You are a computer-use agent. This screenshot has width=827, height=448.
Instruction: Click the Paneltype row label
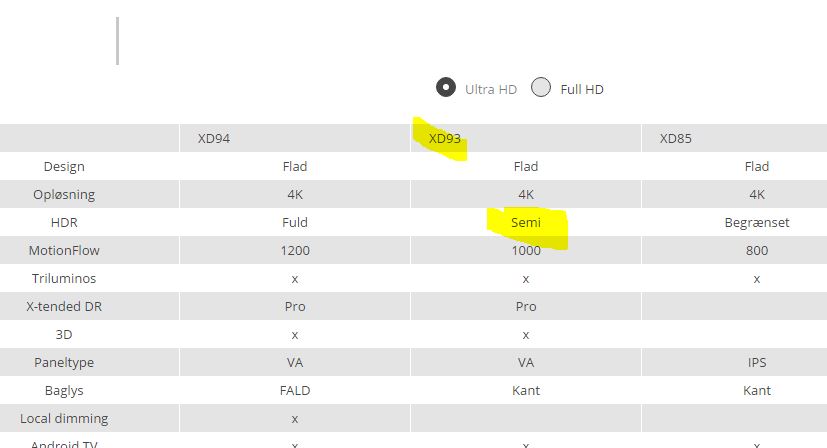pyautogui.click(x=64, y=363)
